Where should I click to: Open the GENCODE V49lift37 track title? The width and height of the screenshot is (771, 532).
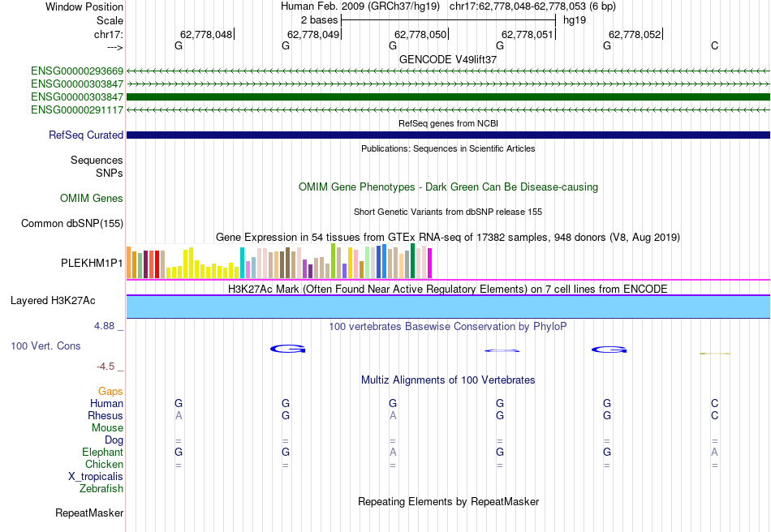pos(448,59)
